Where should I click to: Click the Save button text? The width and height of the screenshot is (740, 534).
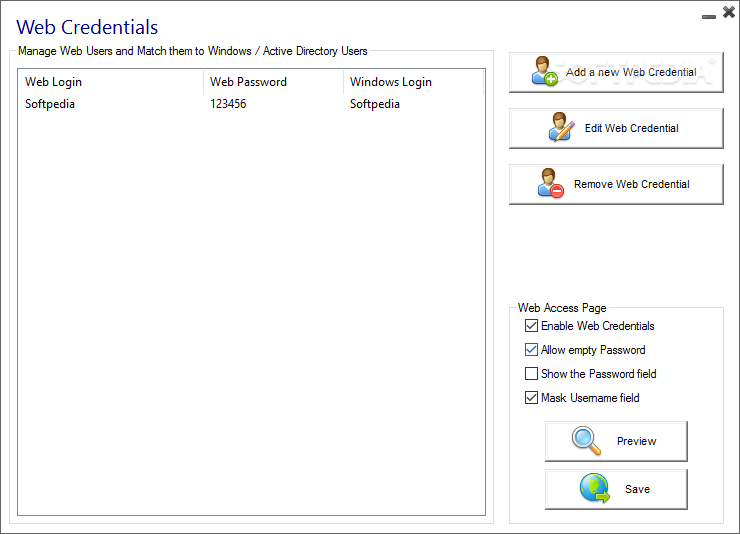(x=637, y=489)
